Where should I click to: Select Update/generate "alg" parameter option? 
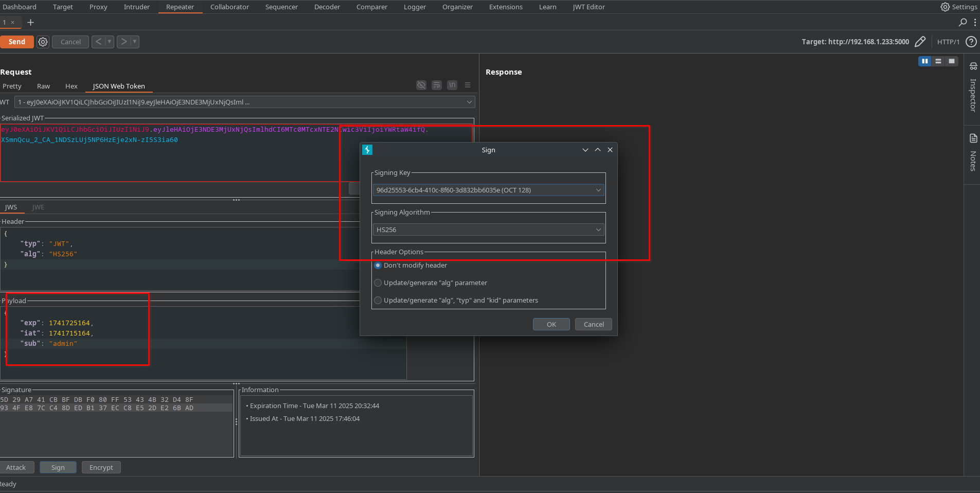pos(378,283)
